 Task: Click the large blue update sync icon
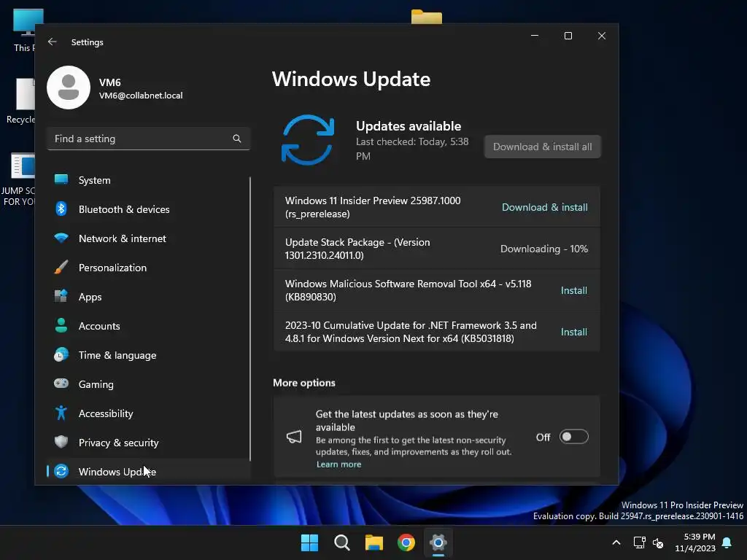[308, 140]
